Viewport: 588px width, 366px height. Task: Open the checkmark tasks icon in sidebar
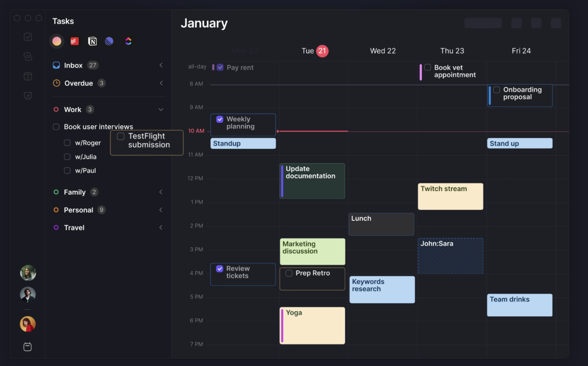[28, 37]
